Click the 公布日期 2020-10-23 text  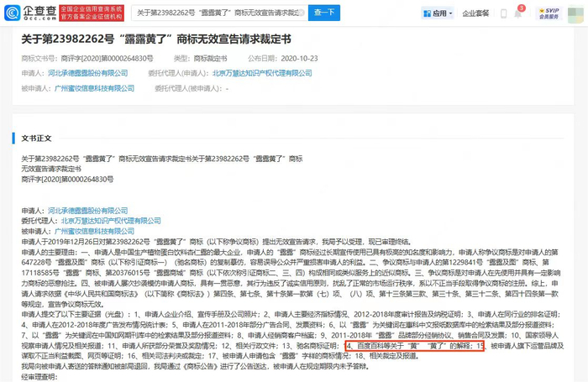[x=283, y=59]
